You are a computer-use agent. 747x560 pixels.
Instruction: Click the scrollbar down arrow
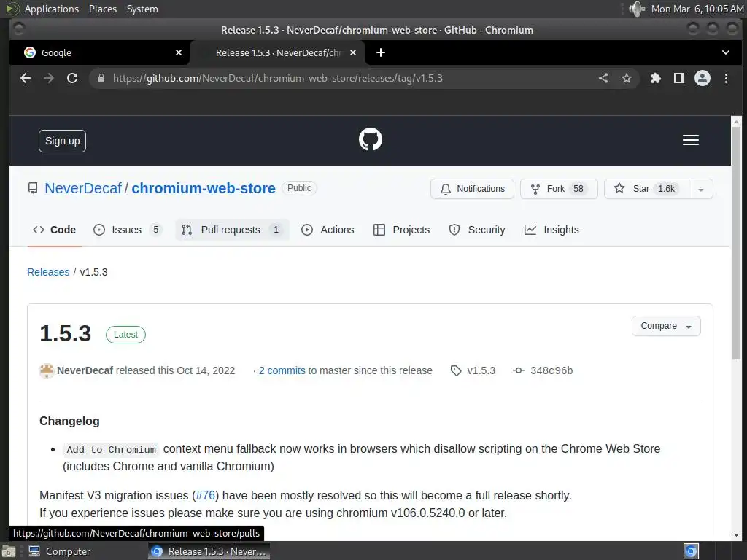click(737, 535)
